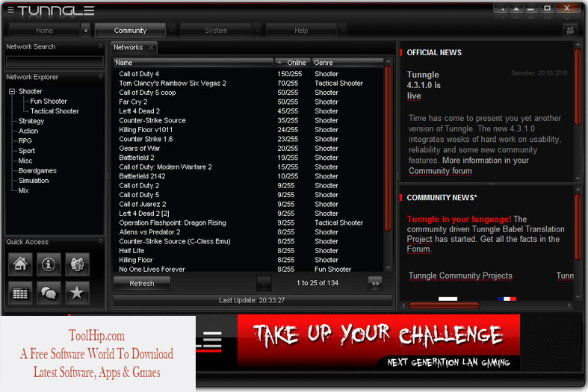
Task: Open the Help tab
Action: [301, 31]
